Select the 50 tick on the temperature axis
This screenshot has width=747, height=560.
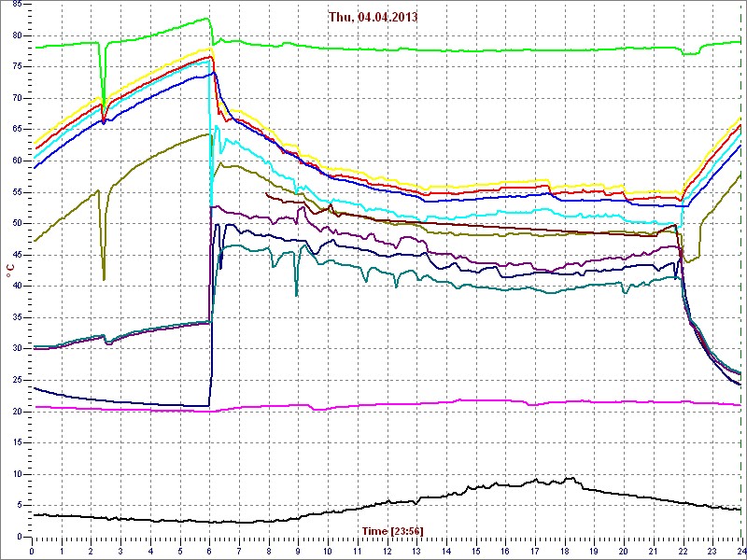[16, 223]
